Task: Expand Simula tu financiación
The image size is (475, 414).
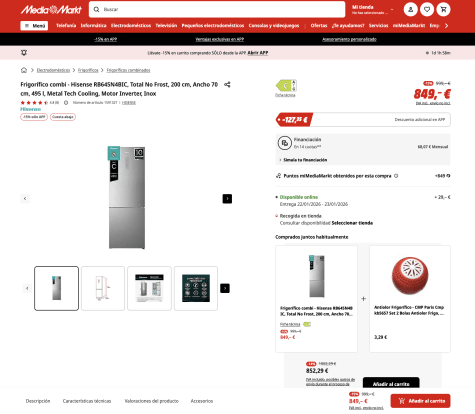Action: pos(303,160)
